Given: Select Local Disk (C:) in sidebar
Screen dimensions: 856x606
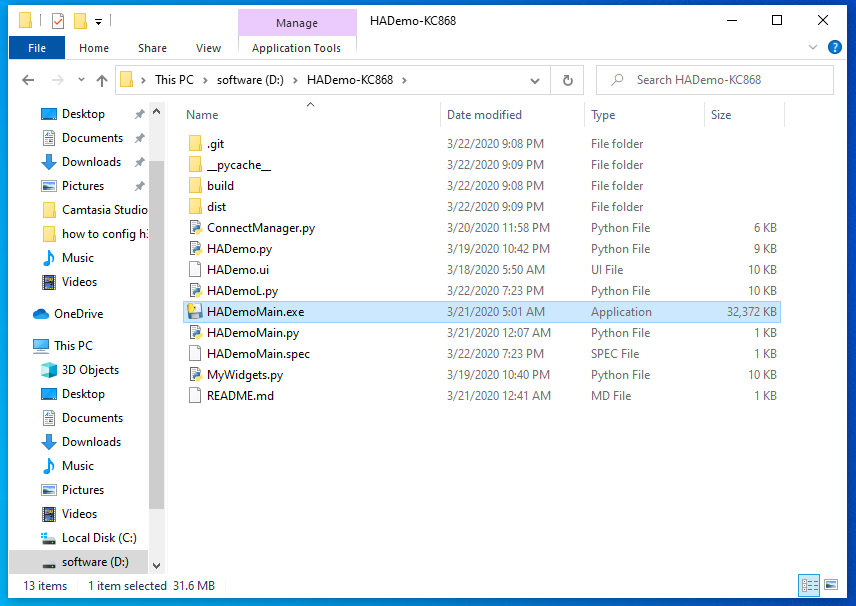Looking at the screenshot, I should point(98,538).
